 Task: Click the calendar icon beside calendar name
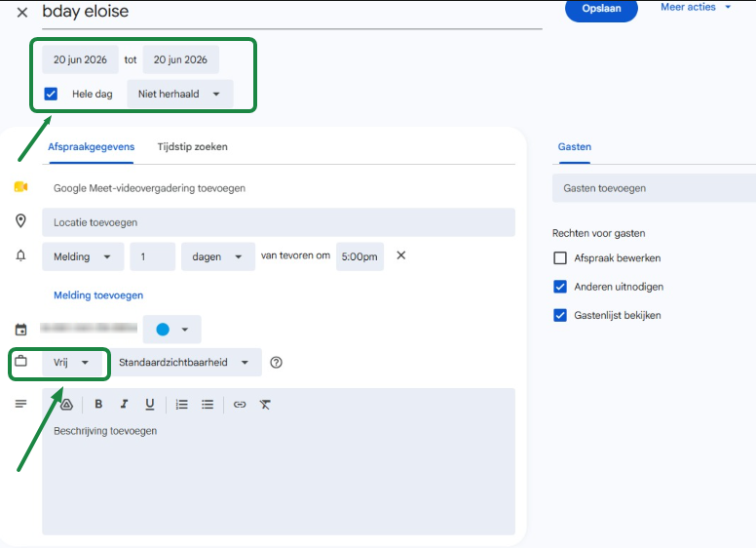[x=20, y=330]
